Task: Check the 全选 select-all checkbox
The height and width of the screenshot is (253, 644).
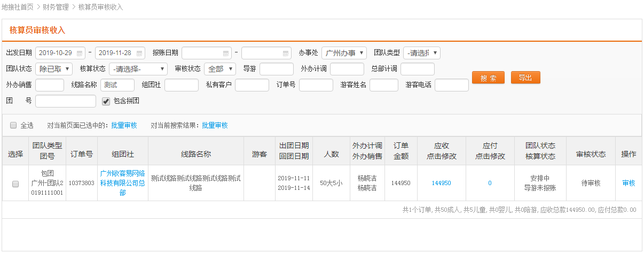Action: pyautogui.click(x=13, y=125)
